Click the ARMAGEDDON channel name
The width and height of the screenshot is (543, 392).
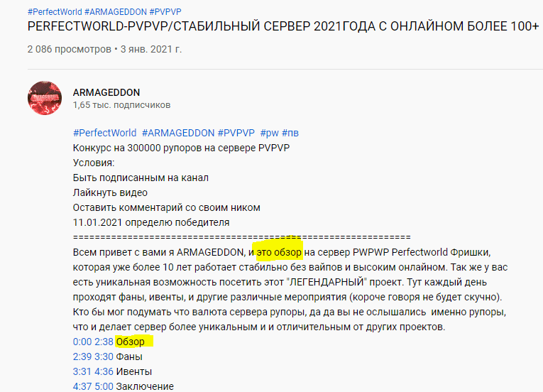coord(106,92)
